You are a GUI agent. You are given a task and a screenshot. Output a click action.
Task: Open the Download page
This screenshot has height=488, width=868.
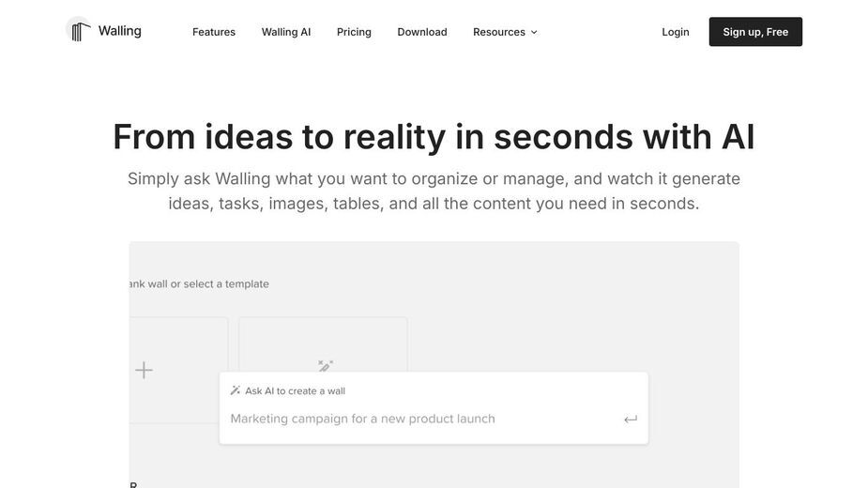[422, 32]
